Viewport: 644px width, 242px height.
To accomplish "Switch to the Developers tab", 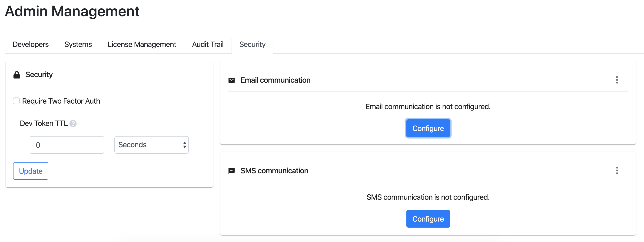I will 30,44.
